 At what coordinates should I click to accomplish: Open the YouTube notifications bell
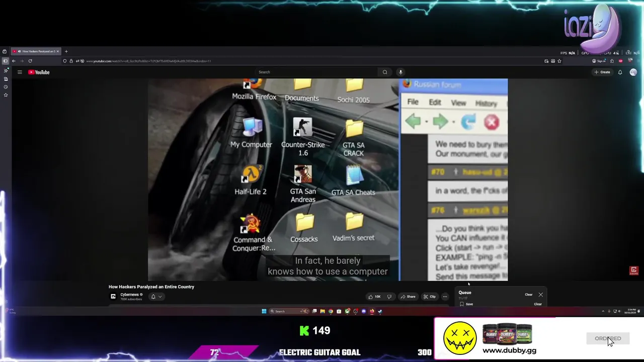pyautogui.click(x=620, y=72)
